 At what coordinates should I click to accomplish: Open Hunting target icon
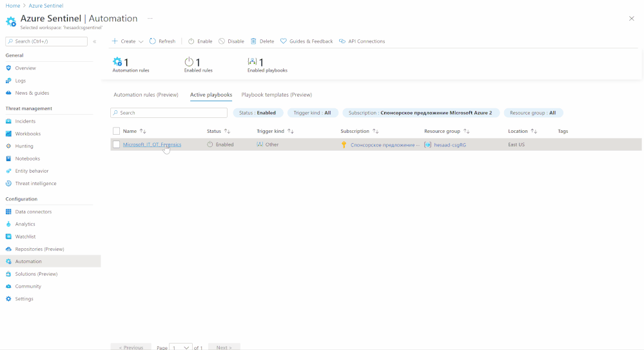pos(8,146)
